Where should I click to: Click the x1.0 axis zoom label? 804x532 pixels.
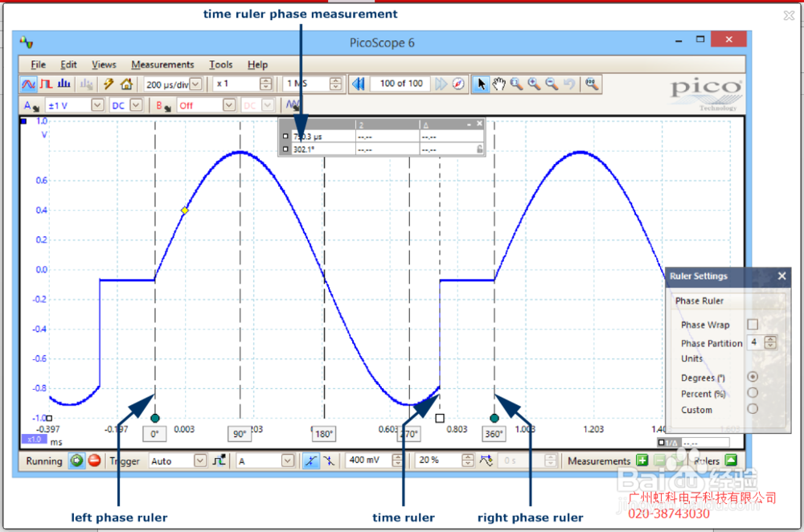point(35,440)
